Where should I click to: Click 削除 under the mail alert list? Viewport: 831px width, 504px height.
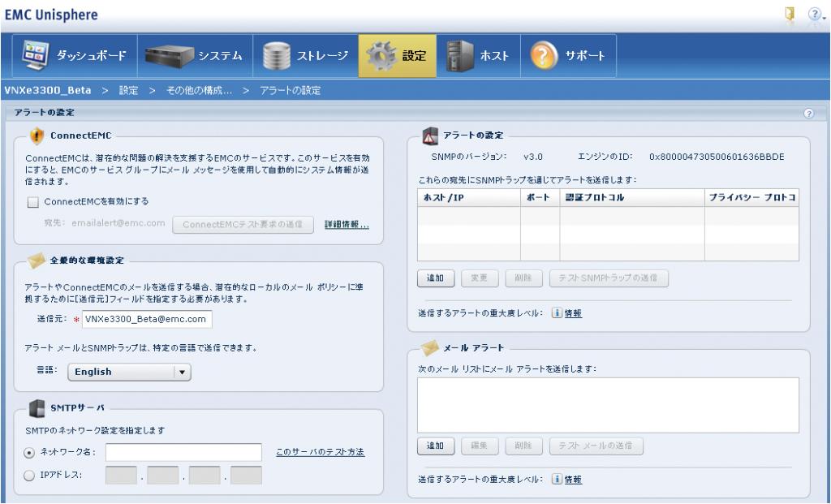point(523,446)
